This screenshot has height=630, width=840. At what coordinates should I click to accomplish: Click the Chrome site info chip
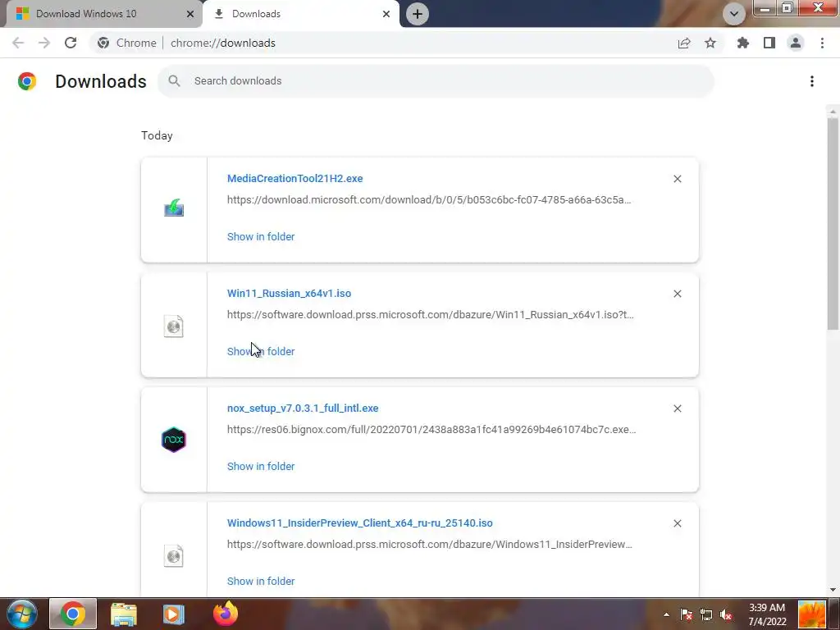(127, 43)
